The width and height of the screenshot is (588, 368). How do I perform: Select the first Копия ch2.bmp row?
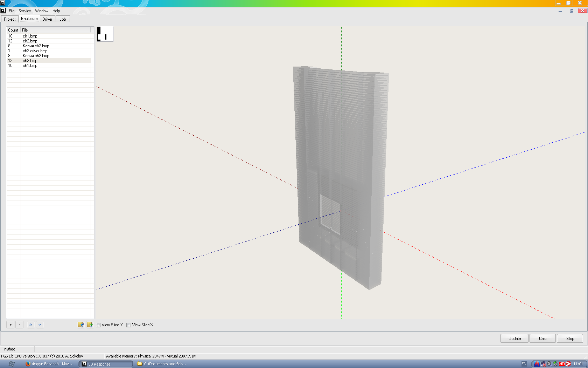click(49, 46)
